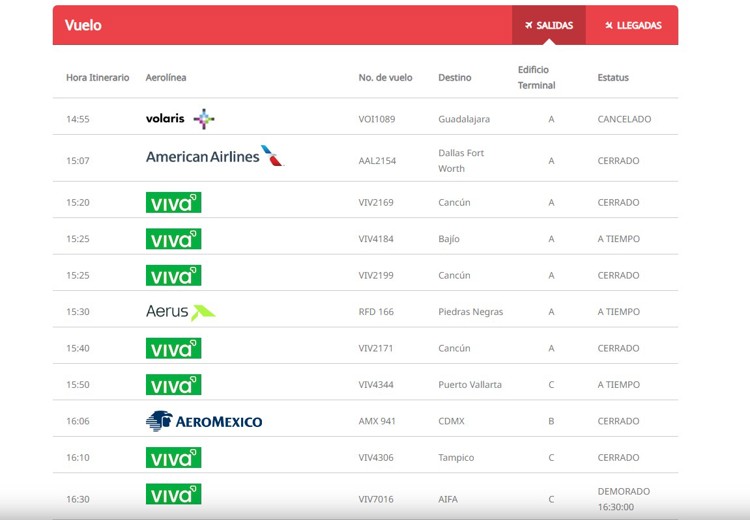
Task: Switch to the Salidas tab
Action: pos(549,25)
